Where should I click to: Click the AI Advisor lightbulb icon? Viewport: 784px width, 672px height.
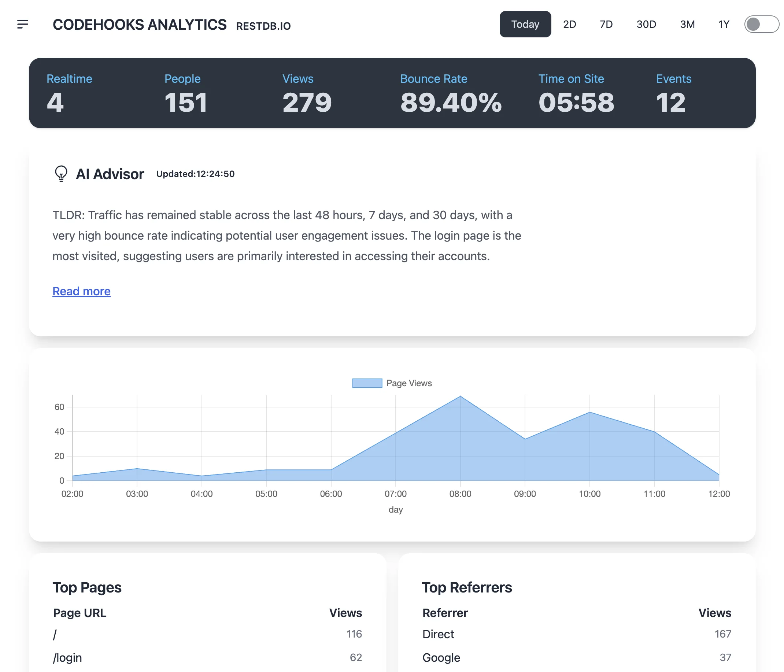61,174
